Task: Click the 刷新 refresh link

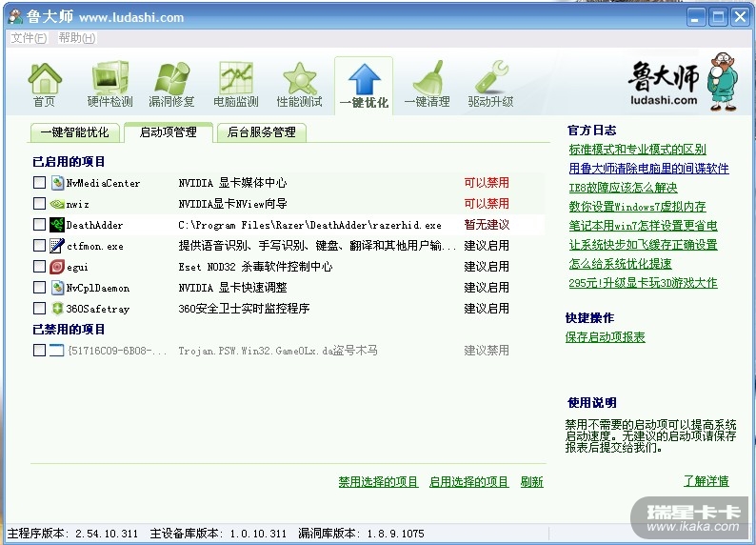Action: click(532, 482)
